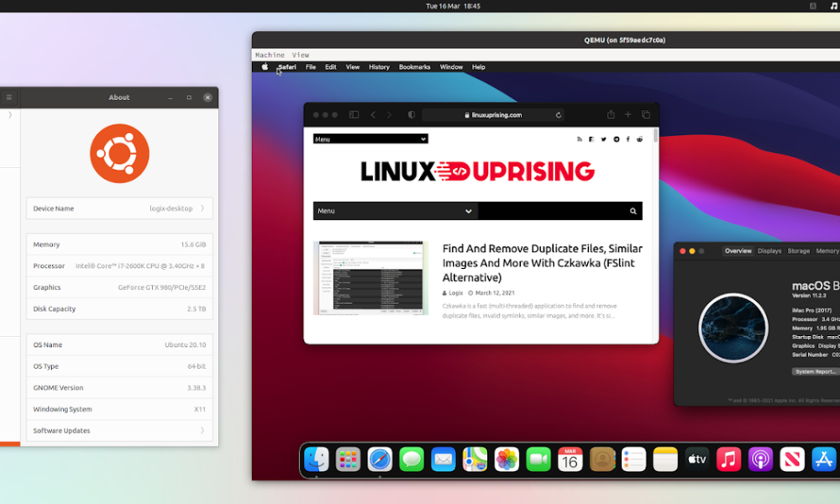The image size is (840, 504).
Task: Open the QEMU window's View menu
Action: pyautogui.click(x=301, y=55)
